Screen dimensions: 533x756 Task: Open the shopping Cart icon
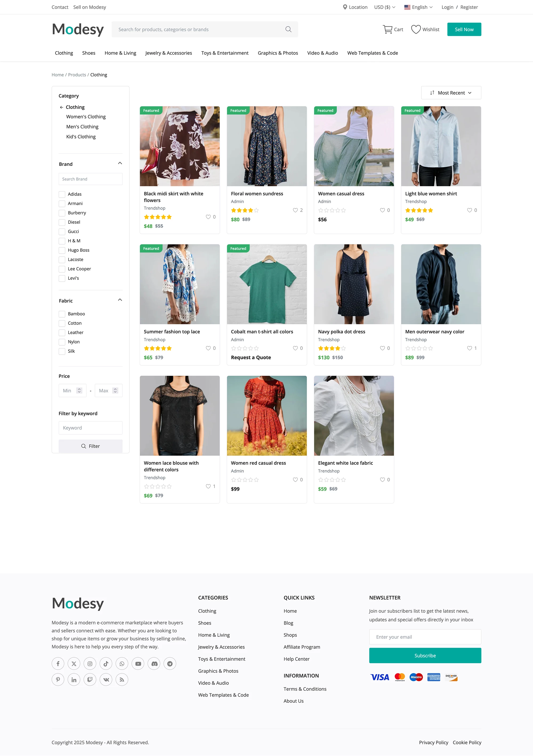tap(387, 29)
